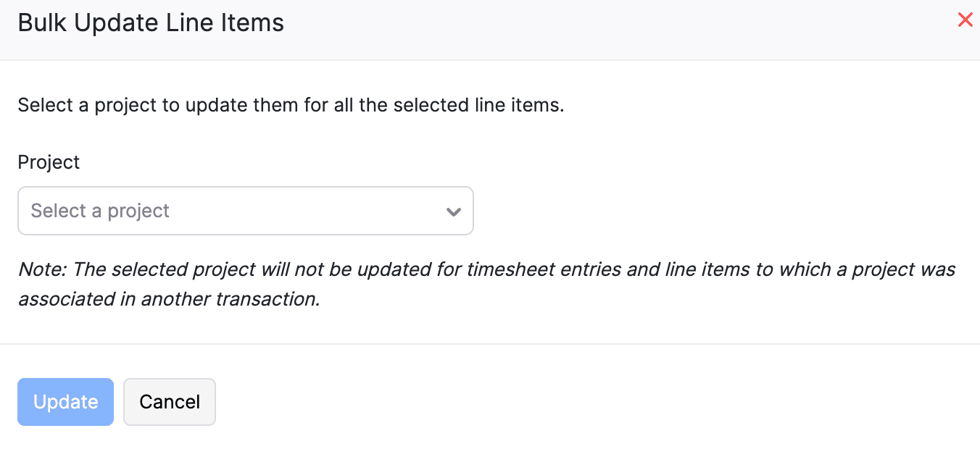Open the Select a project combo box
Viewport: 980px width, 449px height.
coord(245,211)
